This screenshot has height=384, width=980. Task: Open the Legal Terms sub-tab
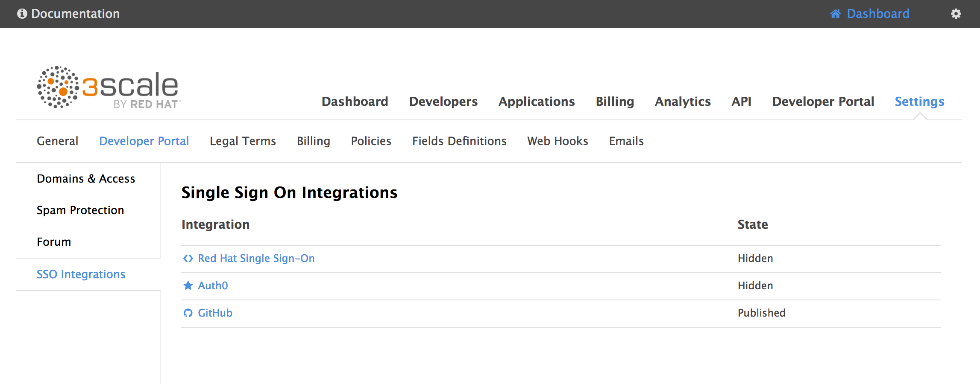pyautogui.click(x=243, y=141)
